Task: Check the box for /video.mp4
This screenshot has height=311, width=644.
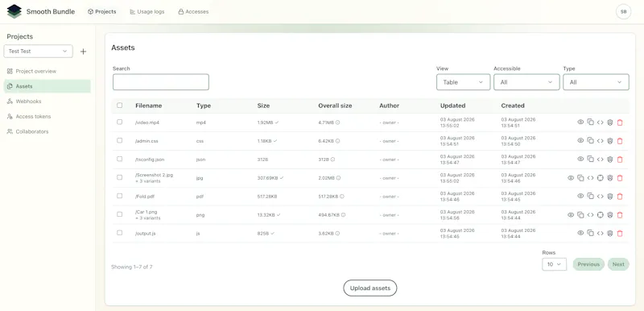Action: [119, 122]
